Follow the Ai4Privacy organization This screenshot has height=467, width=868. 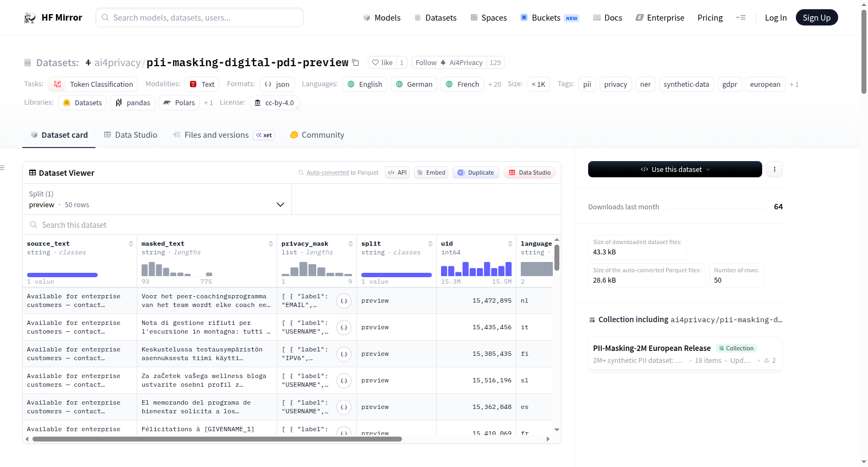[449, 62]
